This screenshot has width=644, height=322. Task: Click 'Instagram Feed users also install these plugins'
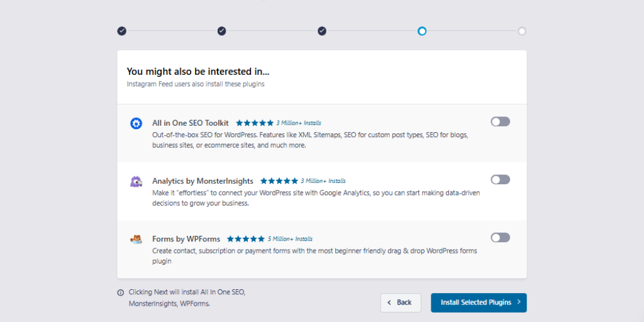pos(196,84)
